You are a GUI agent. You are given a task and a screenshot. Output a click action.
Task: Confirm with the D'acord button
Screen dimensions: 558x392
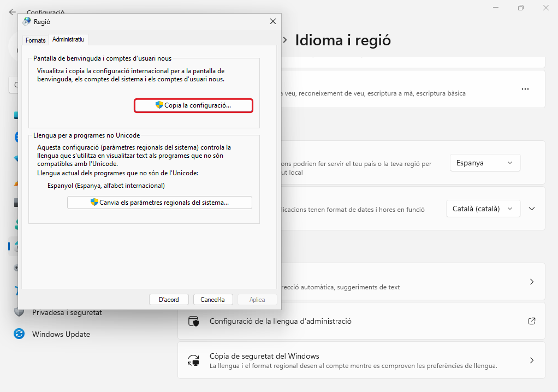click(169, 300)
